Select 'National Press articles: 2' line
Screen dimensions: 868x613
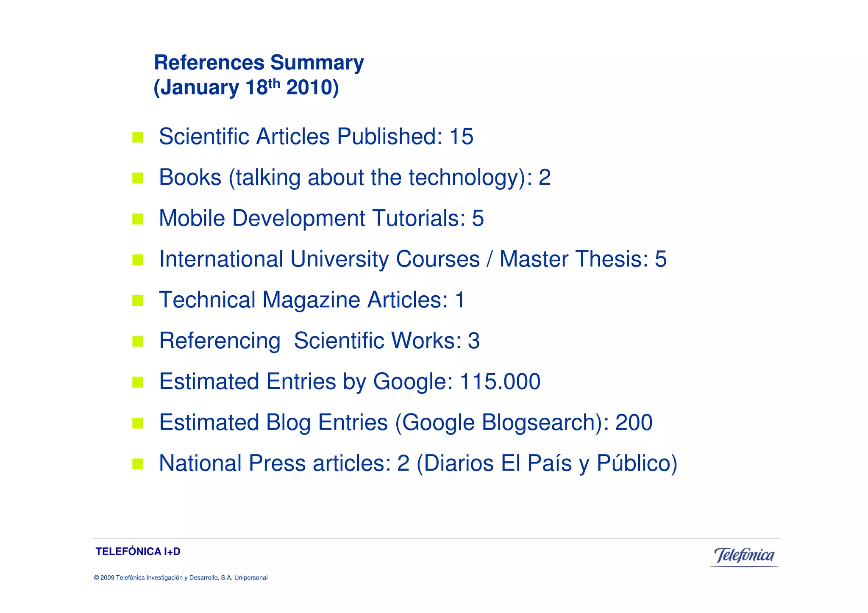[418, 463]
